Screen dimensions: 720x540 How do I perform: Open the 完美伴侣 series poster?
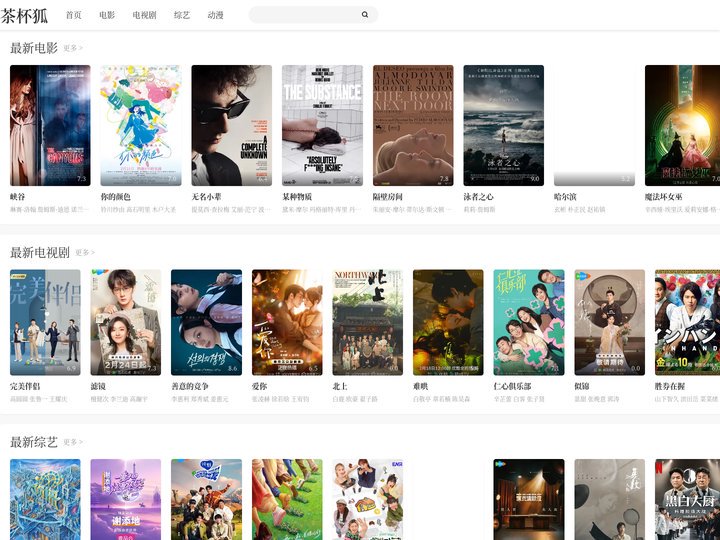click(x=45, y=322)
